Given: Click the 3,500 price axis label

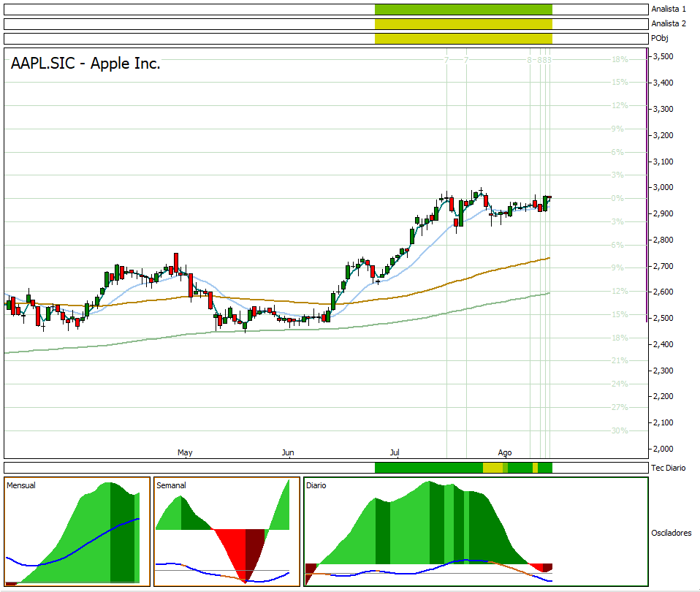Looking at the screenshot, I should [x=663, y=56].
